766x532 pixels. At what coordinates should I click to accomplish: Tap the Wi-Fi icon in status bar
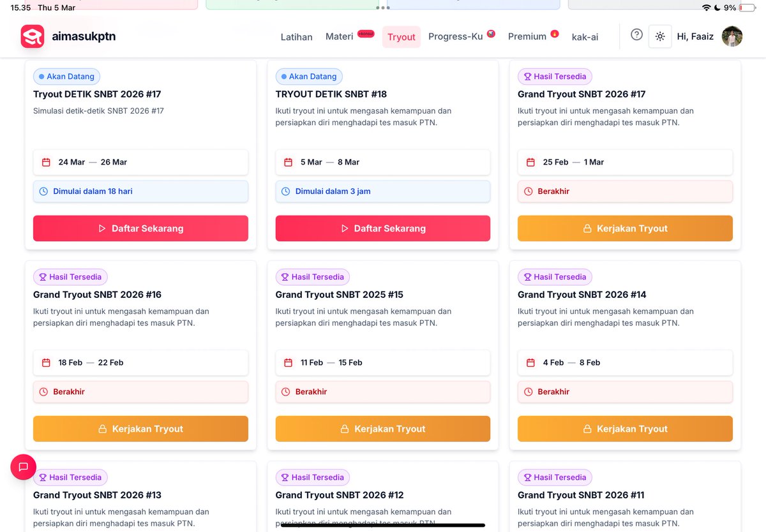pos(706,8)
